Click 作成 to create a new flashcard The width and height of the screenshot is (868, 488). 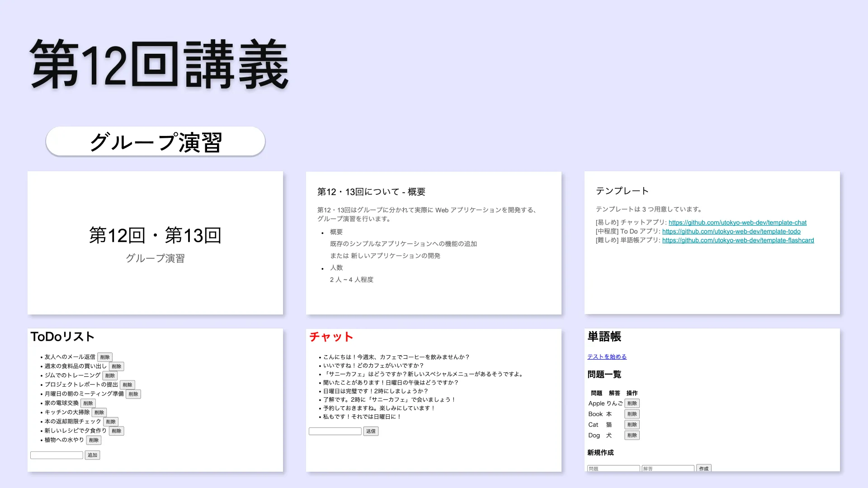pyautogui.click(x=703, y=469)
